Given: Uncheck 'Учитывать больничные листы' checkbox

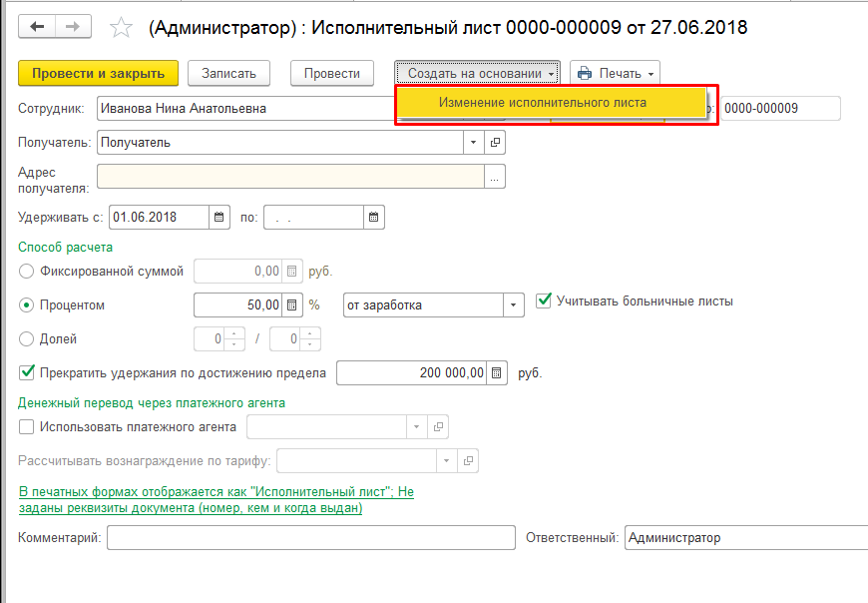Looking at the screenshot, I should coord(544,301).
